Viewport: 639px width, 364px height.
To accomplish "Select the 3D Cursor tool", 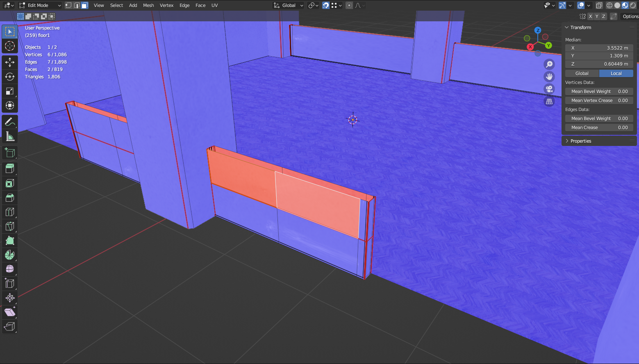I will 10,46.
